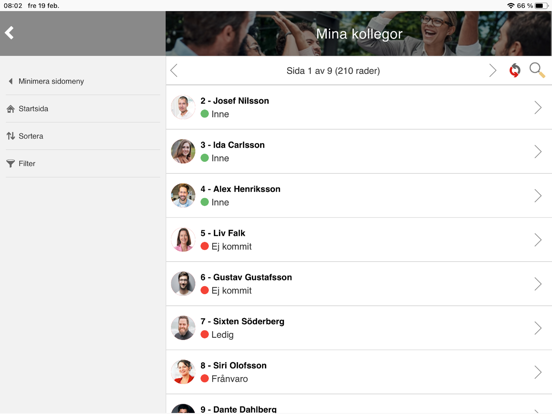Screen dimensions: 552x414
Task: Click Josef Nilsson's profile photo
Action: [x=183, y=107]
